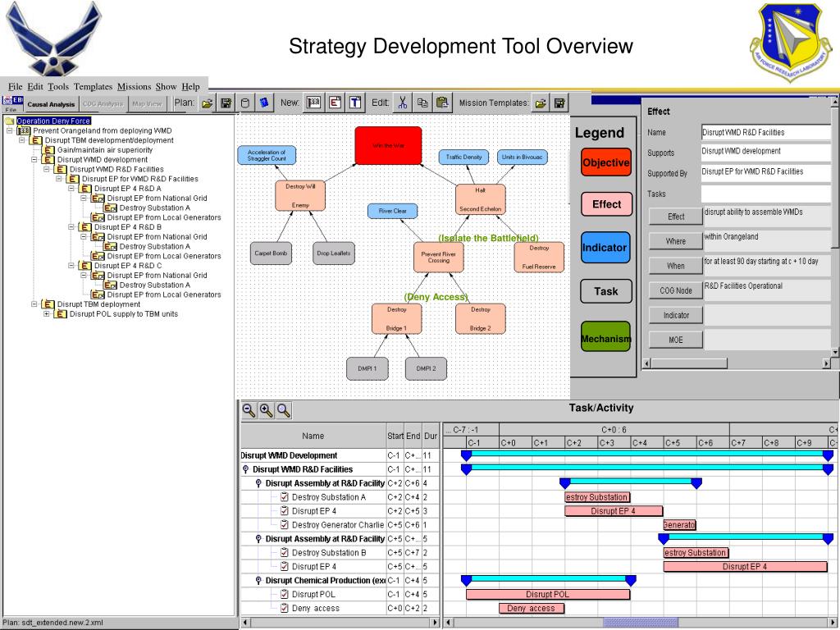The height and width of the screenshot is (630, 840).
Task: Toggle the Destroy Generator Charlie task checkbox
Action: (x=285, y=525)
